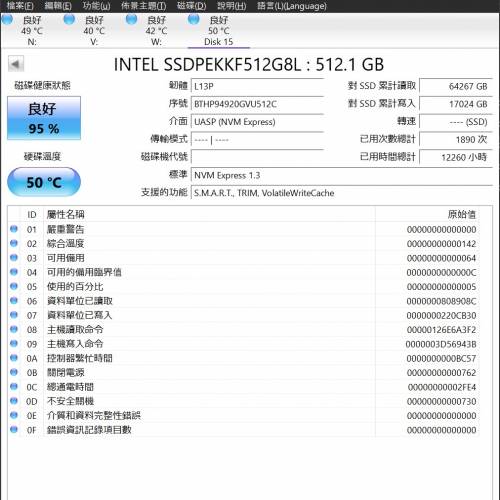This screenshot has width=500, height=500.
Task: Click the status orb for drive W:
Action: (131, 20)
